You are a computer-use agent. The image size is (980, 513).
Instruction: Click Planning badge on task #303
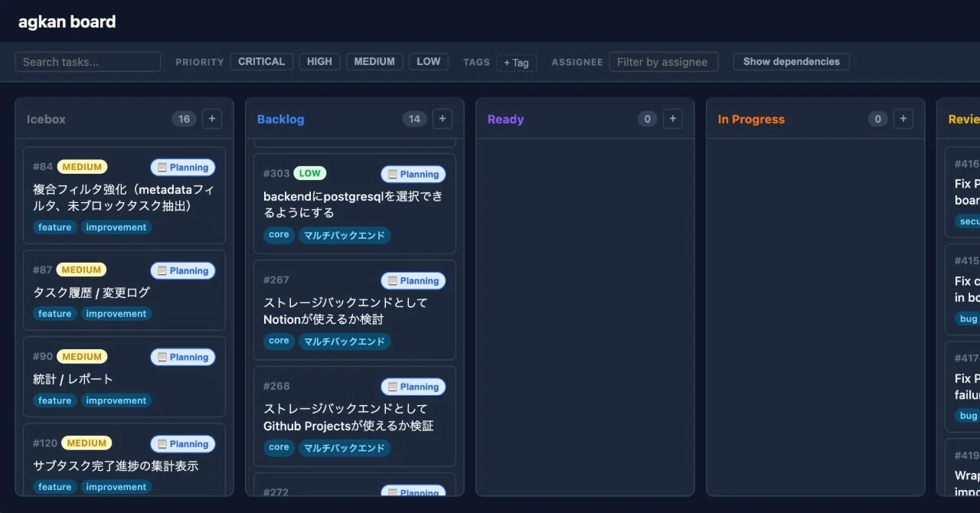click(413, 175)
